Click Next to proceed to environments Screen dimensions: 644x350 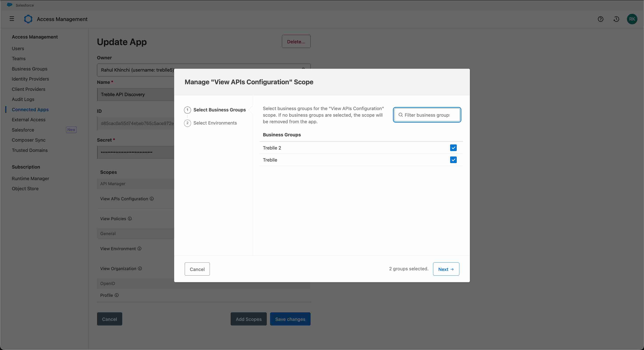[x=446, y=269]
